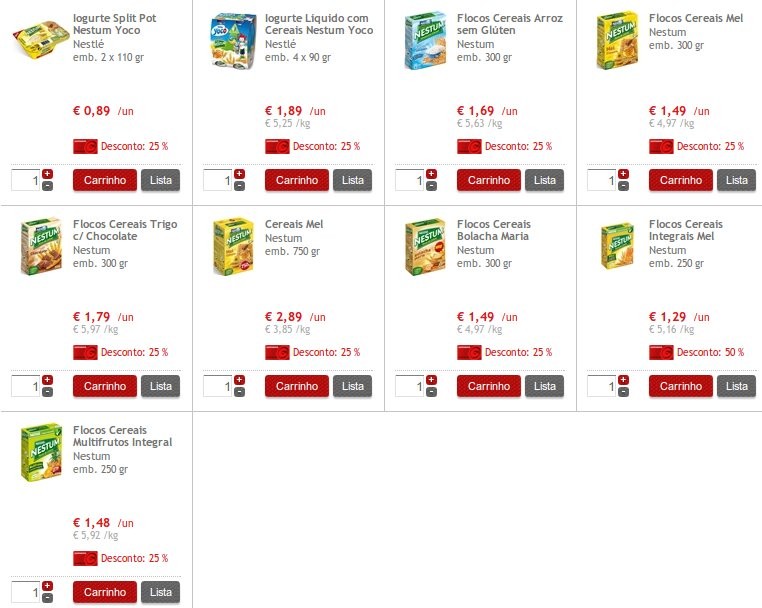Image resolution: width=762 pixels, height=608 pixels.
Task: Increase quantity for Iogurte Split Pot Nestum Yoco
Action: click(47, 174)
